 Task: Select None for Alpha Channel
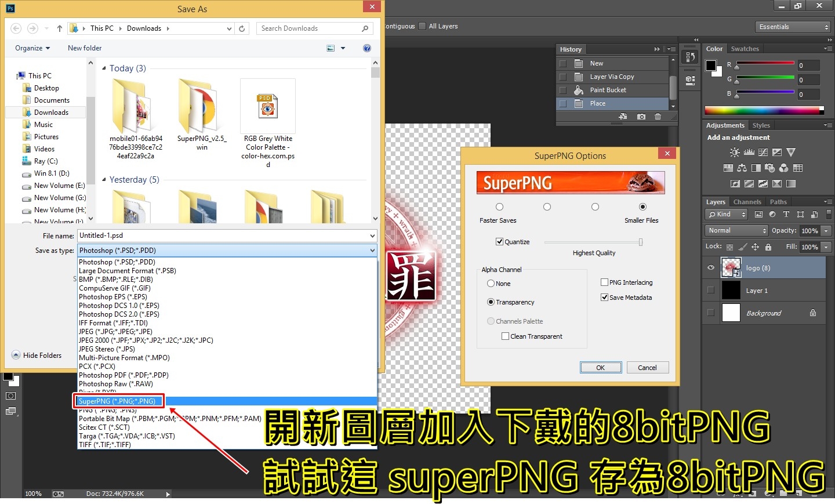[491, 284]
